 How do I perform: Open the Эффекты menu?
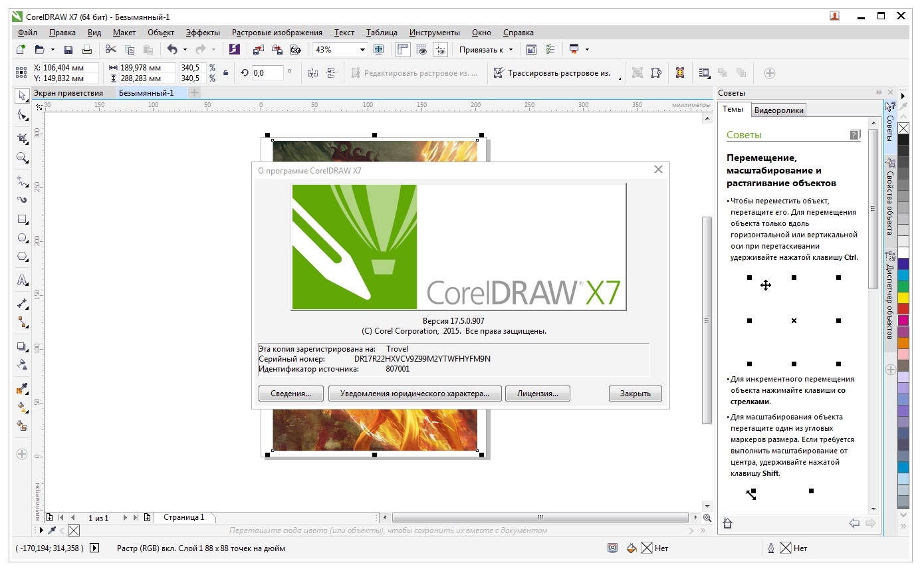tap(203, 32)
